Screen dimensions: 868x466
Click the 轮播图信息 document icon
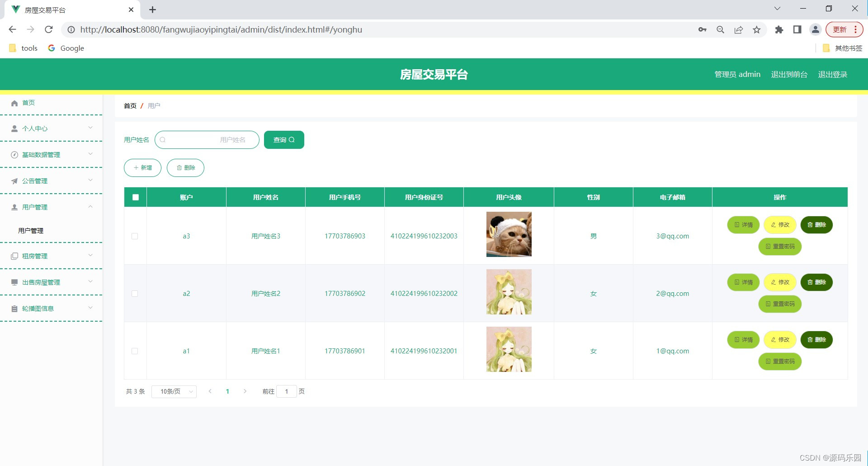[x=14, y=308]
